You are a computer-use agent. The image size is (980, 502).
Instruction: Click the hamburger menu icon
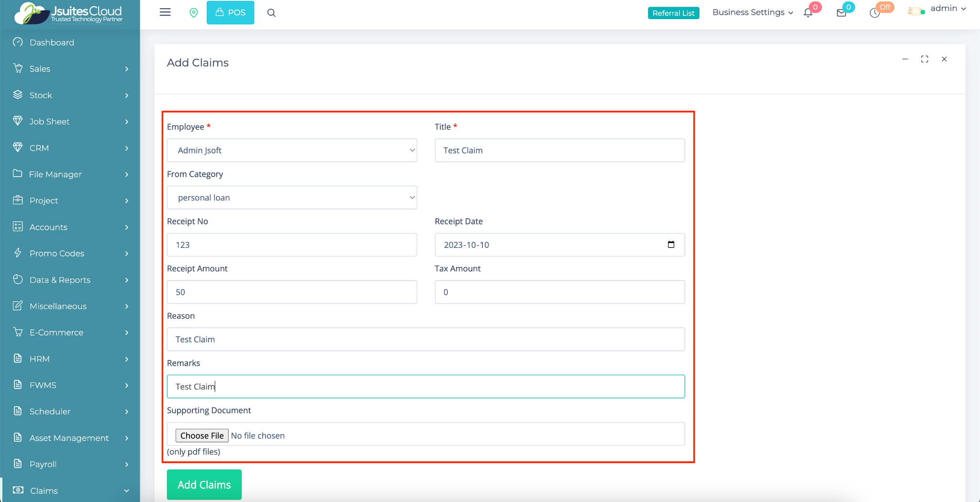click(165, 12)
